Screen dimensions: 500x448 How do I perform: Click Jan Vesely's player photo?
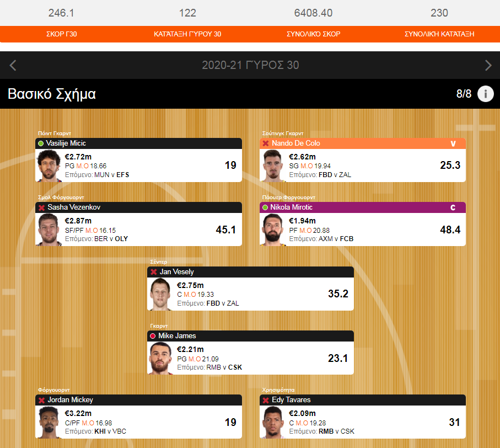(x=160, y=294)
